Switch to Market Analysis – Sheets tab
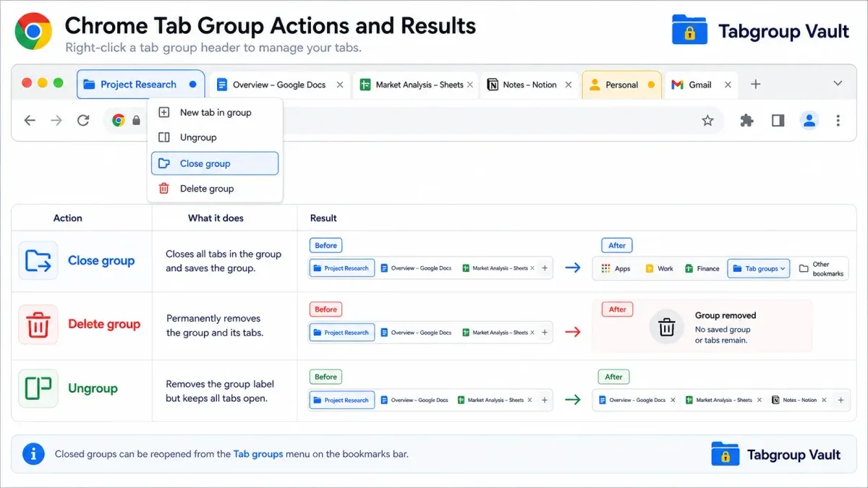Viewport: 868px width, 488px height. point(417,85)
